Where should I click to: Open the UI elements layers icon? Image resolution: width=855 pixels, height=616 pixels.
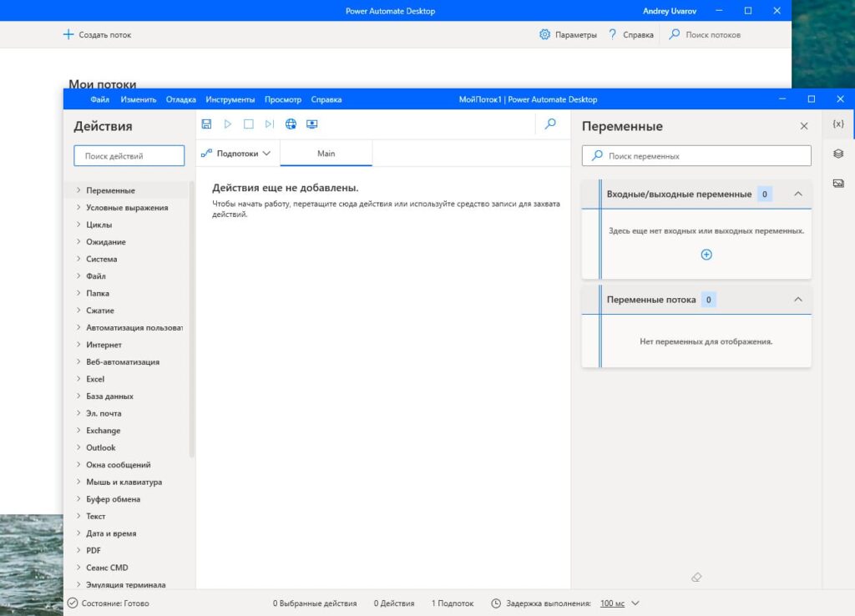coord(838,154)
